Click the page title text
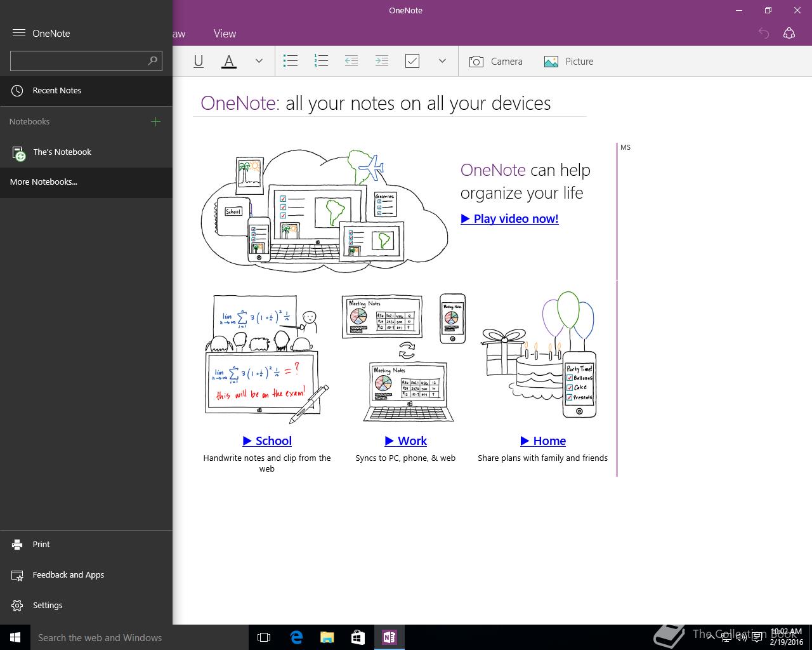Viewport: 812px width, 650px height. [376, 103]
